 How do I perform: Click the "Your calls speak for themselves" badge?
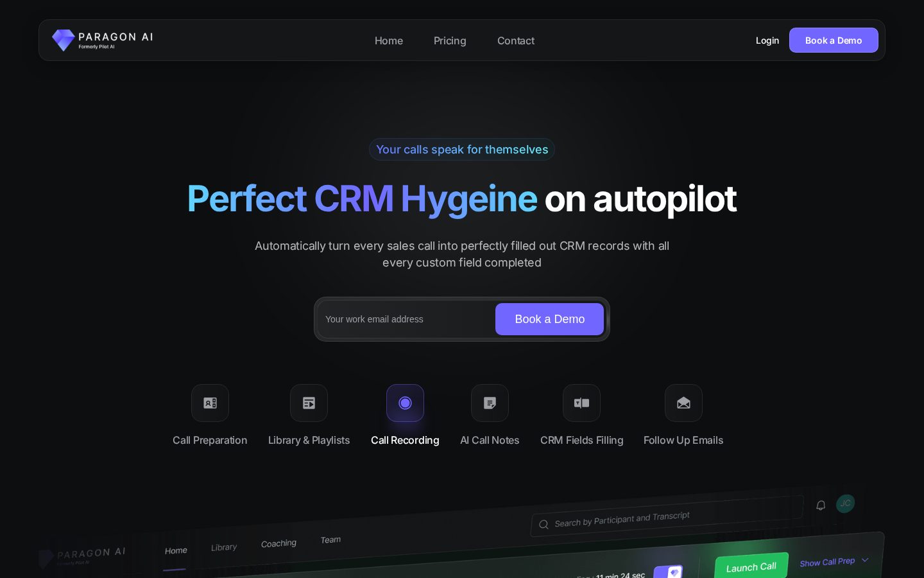pyautogui.click(x=462, y=150)
